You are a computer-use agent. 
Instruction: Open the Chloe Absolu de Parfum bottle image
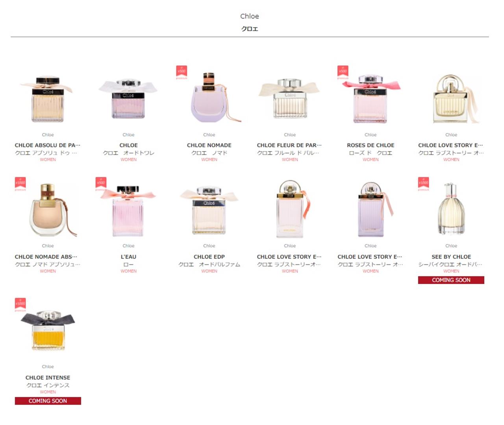coord(47,99)
